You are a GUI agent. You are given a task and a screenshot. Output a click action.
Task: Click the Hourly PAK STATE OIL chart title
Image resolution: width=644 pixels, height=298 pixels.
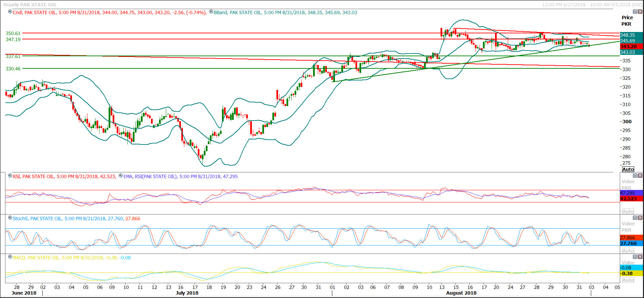coord(30,5)
